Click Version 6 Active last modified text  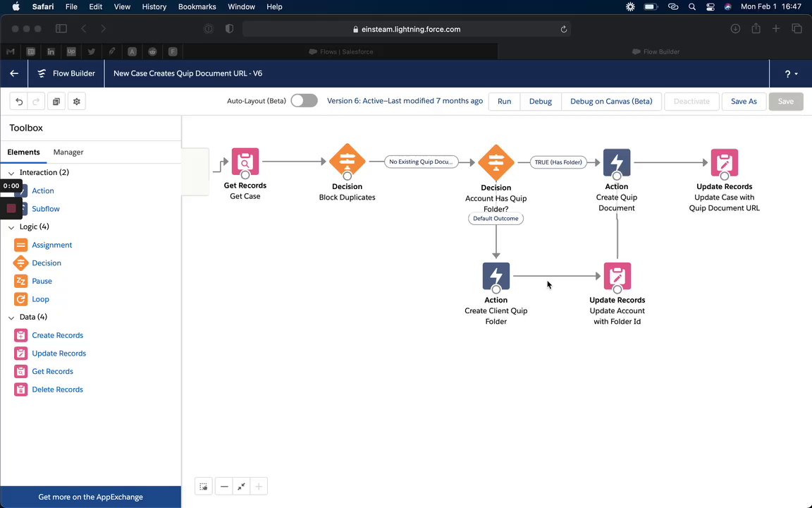point(405,101)
